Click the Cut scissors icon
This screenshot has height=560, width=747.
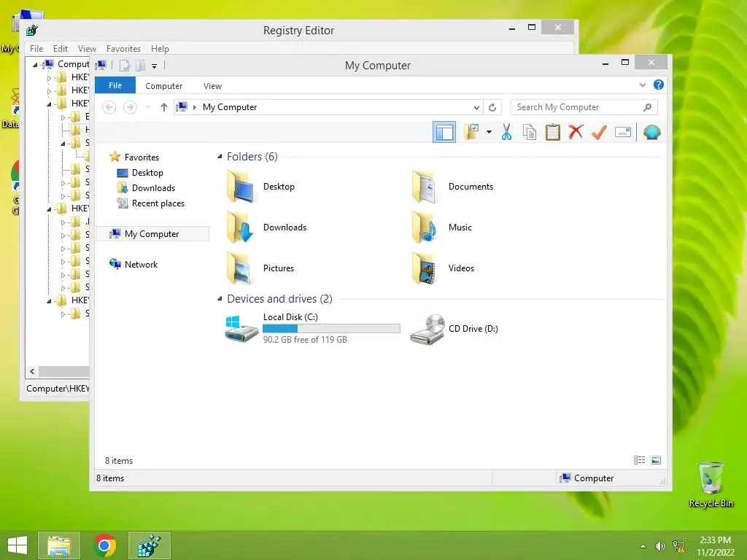(506, 132)
